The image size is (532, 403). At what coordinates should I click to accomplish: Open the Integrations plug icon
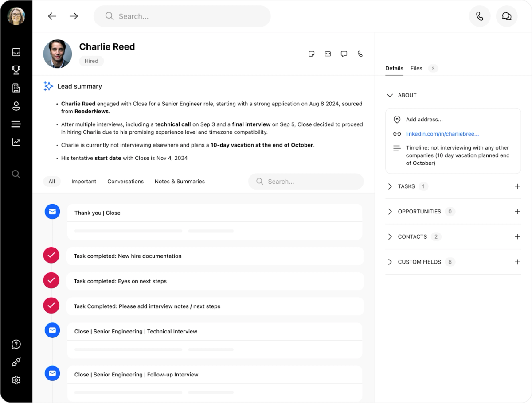[16, 362]
